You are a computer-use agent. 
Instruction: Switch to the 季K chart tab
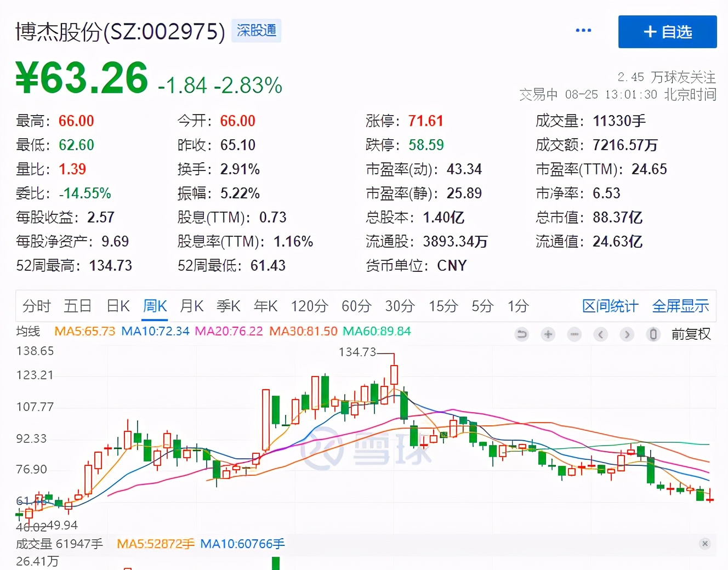tap(229, 306)
